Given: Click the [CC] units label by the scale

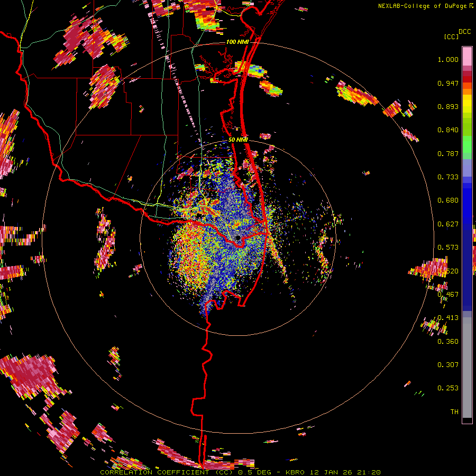Looking at the screenshot, I should (452, 36).
